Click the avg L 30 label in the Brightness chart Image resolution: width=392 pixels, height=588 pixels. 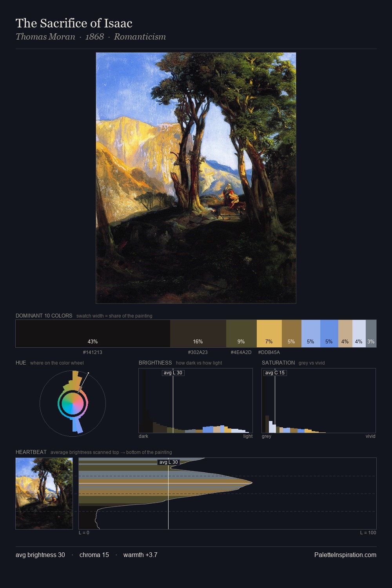click(x=173, y=373)
